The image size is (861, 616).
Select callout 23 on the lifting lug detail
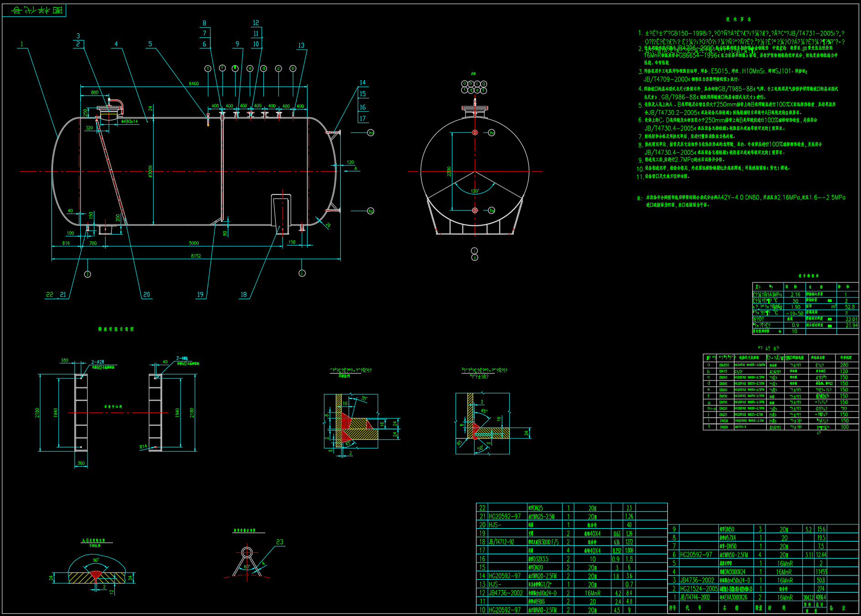[280, 542]
